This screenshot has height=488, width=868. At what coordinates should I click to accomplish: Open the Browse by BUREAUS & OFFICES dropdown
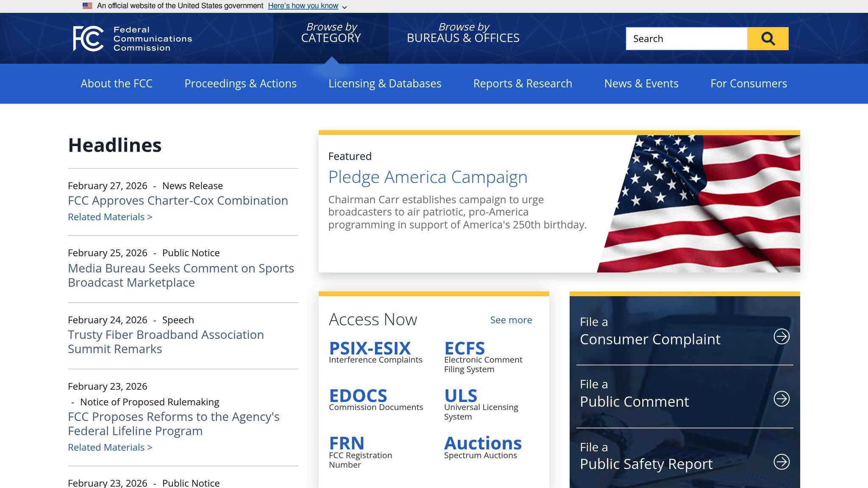coord(463,33)
